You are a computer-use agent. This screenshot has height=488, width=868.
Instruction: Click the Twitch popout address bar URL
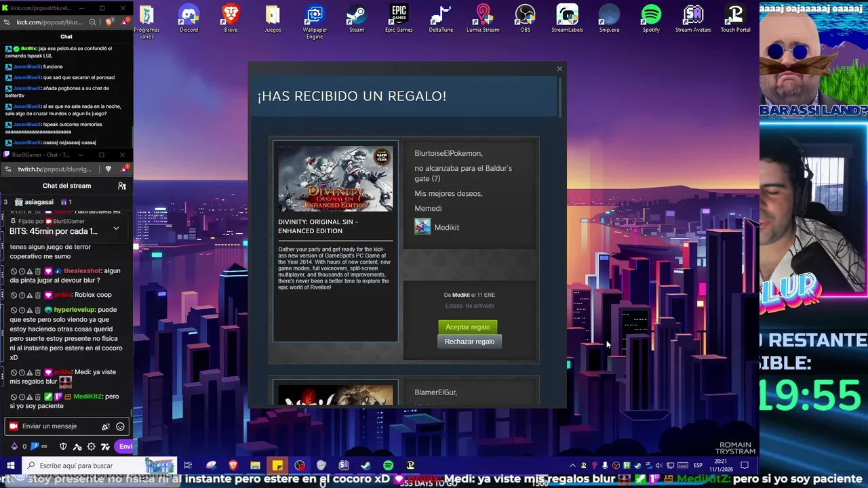coord(54,169)
